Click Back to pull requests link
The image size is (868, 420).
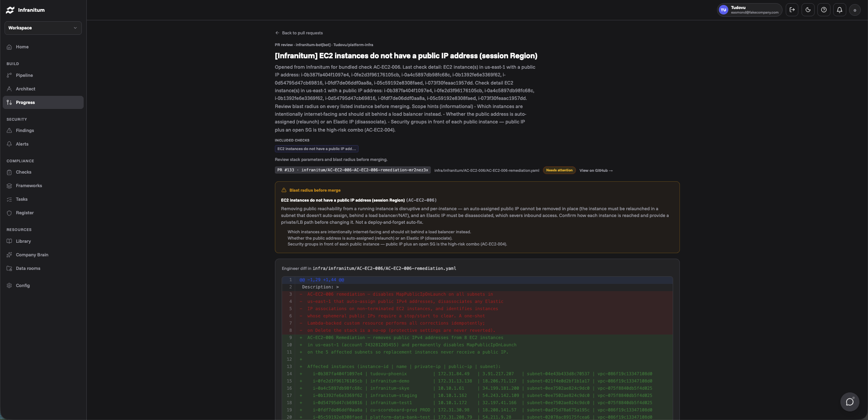pyautogui.click(x=299, y=33)
